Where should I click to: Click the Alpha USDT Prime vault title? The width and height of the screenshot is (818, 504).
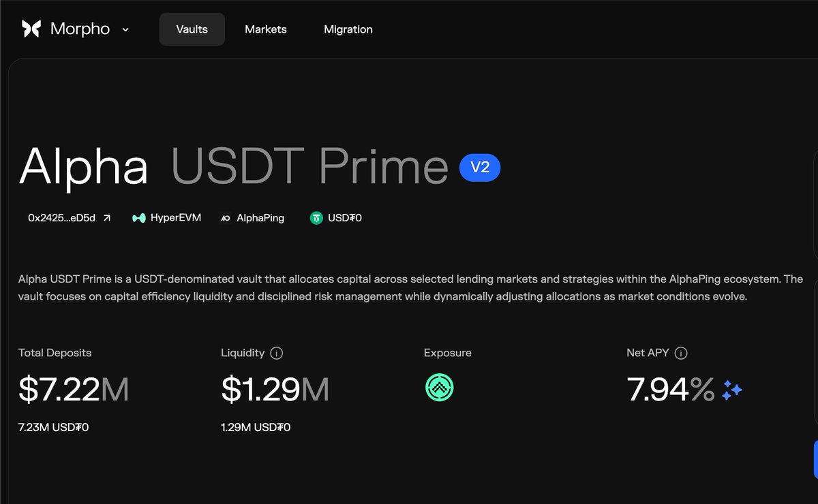(233, 168)
